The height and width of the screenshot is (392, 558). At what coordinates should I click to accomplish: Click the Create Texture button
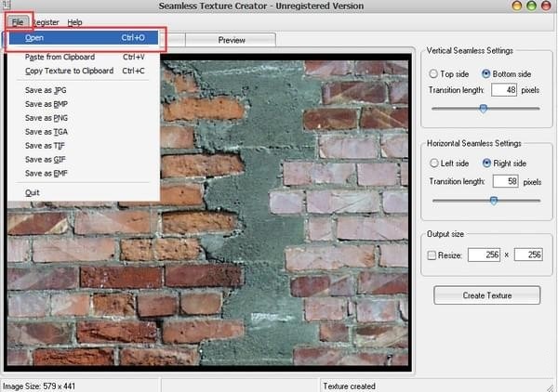(x=486, y=295)
